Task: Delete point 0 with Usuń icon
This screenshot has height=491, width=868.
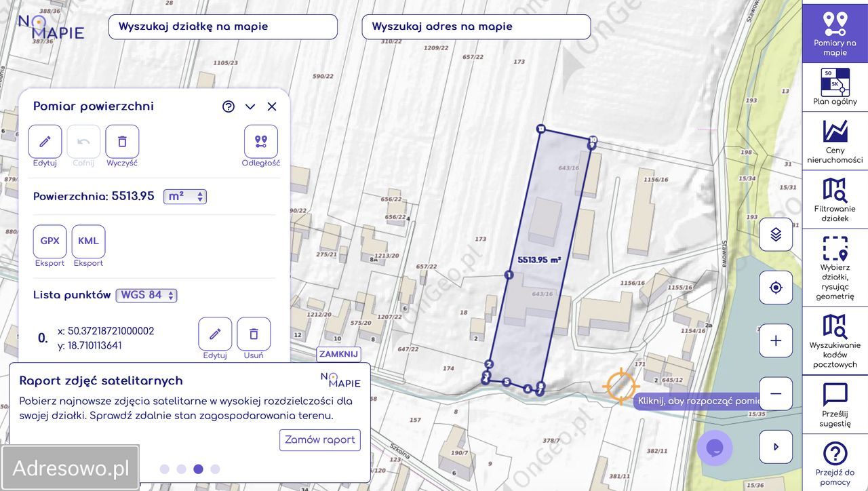Action: pos(254,334)
